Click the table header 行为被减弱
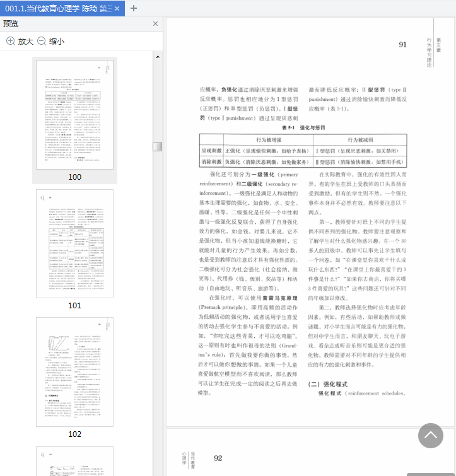This screenshot has width=456, height=476. pyautogui.click(x=360, y=140)
